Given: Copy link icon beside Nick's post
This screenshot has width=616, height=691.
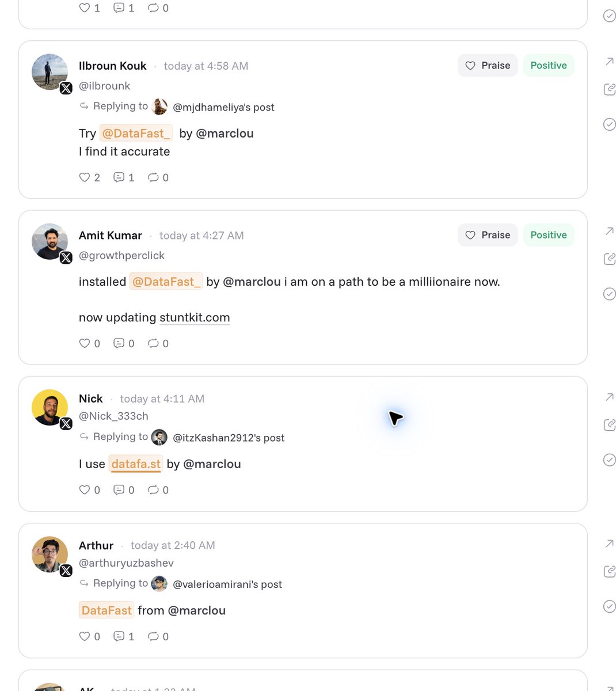Looking at the screenshot, I should 609,425.
